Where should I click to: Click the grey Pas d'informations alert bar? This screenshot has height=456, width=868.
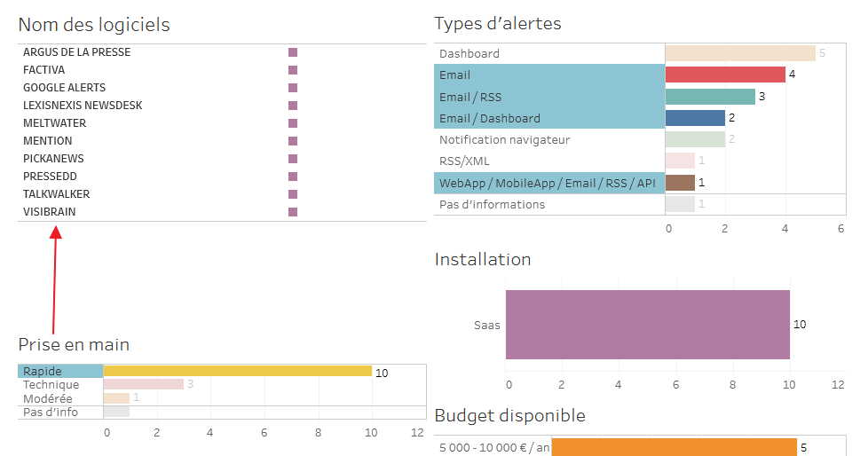(x=680, y=204)
